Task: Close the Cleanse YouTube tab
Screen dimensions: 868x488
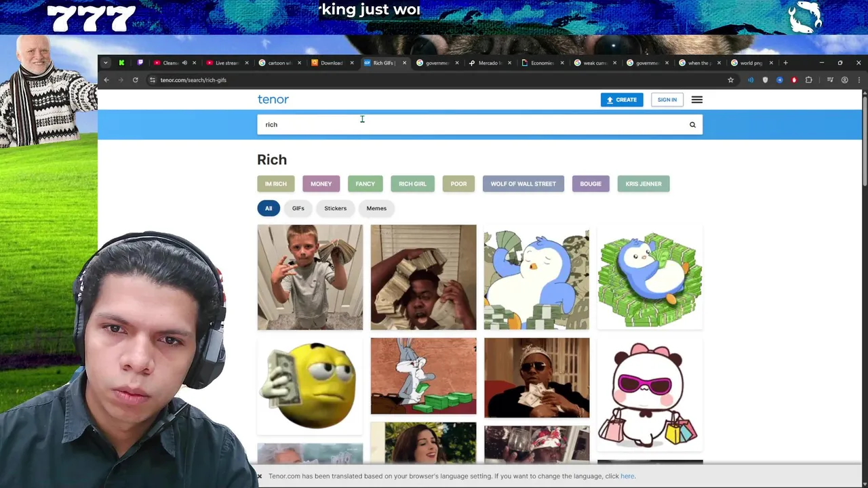Action: pos(194,63)
